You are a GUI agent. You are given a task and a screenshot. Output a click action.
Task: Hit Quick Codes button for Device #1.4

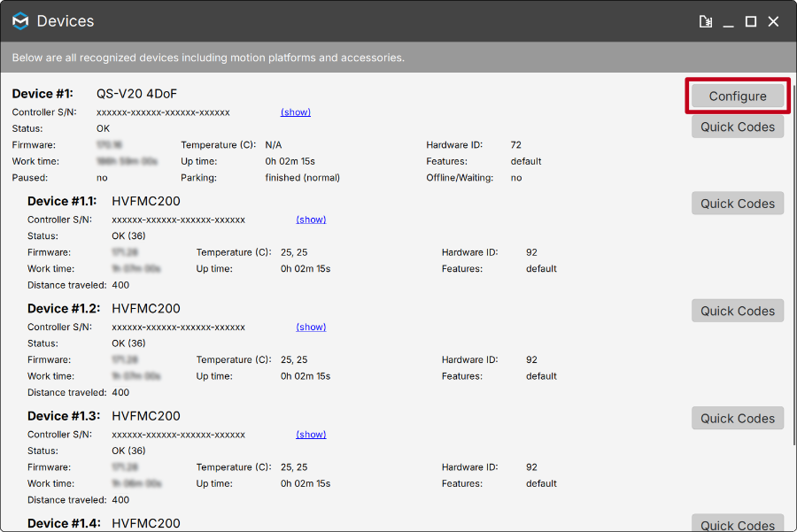pyautogui.click(x=738, y=523)
